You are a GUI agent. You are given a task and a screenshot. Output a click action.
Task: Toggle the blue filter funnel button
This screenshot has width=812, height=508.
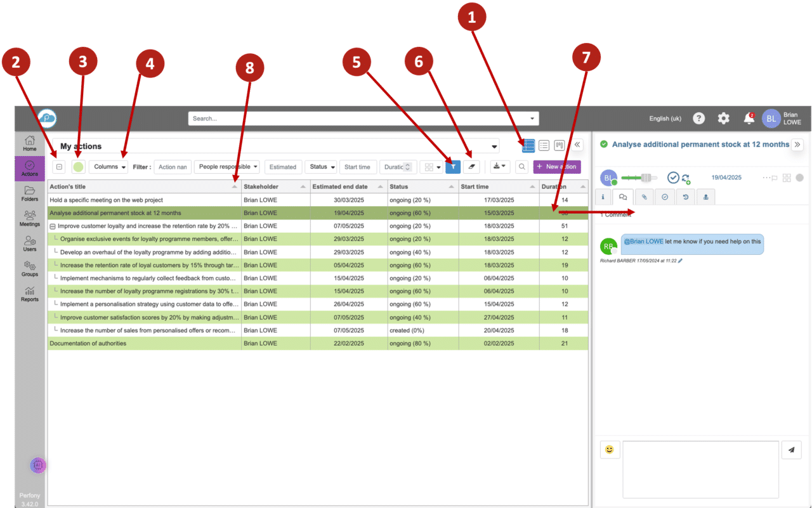(x=453, y=166)
